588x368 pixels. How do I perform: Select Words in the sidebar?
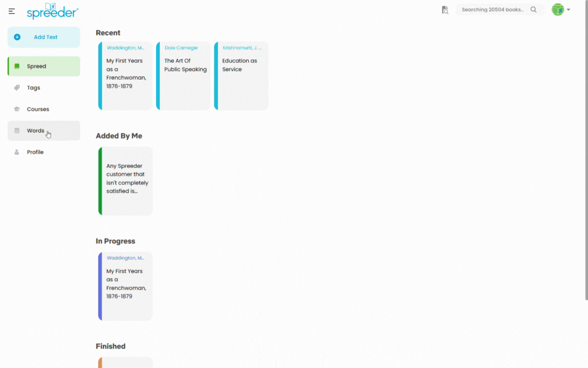(x=44, y=131)
